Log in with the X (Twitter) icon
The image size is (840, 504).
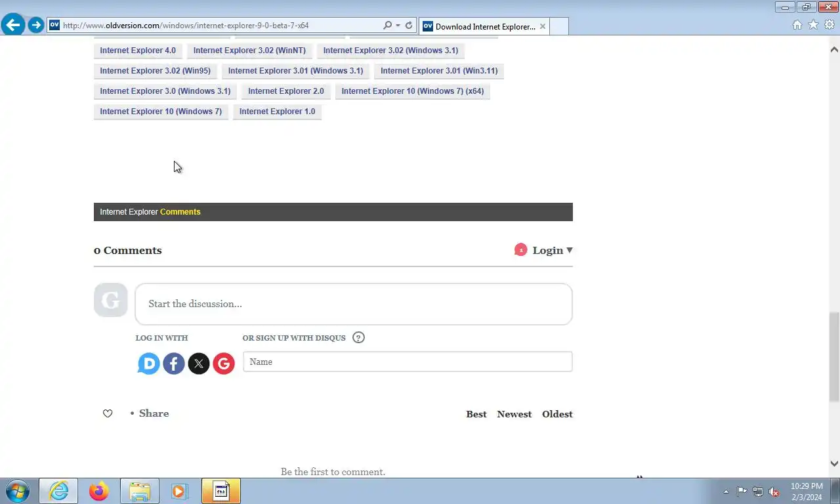click(199, 364)
